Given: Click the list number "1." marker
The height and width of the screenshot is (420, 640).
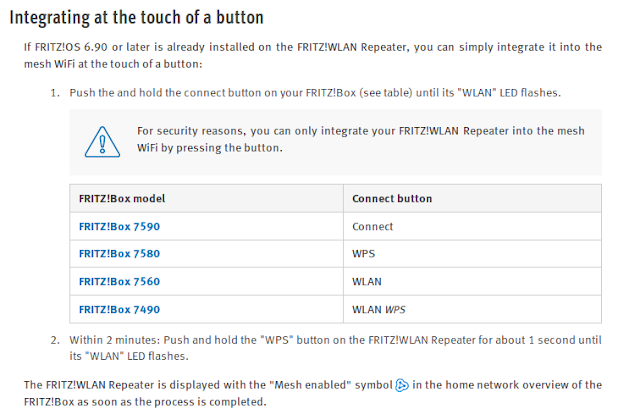Looking at the screenshot, I should [x=55, y=92].
